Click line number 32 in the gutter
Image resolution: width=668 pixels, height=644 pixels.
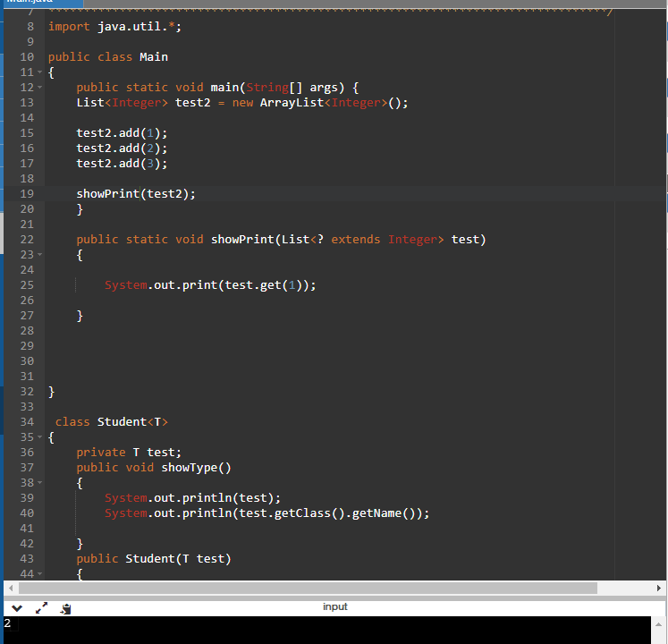27,392
